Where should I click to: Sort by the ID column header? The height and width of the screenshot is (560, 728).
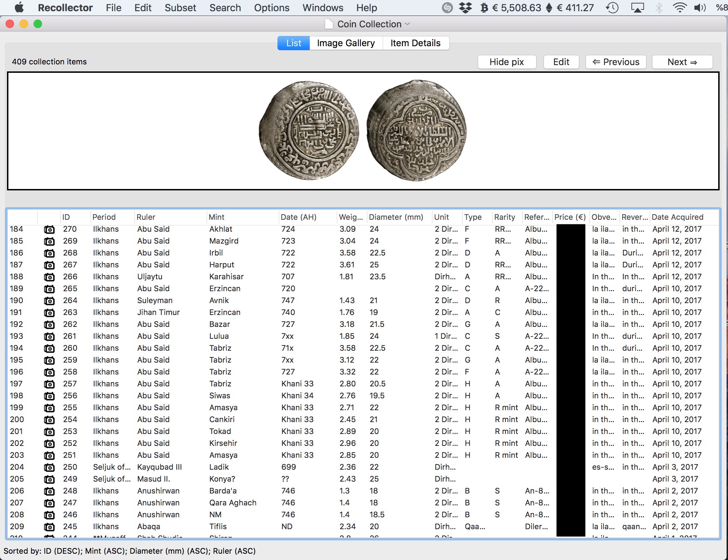click(x=75, y=217)
